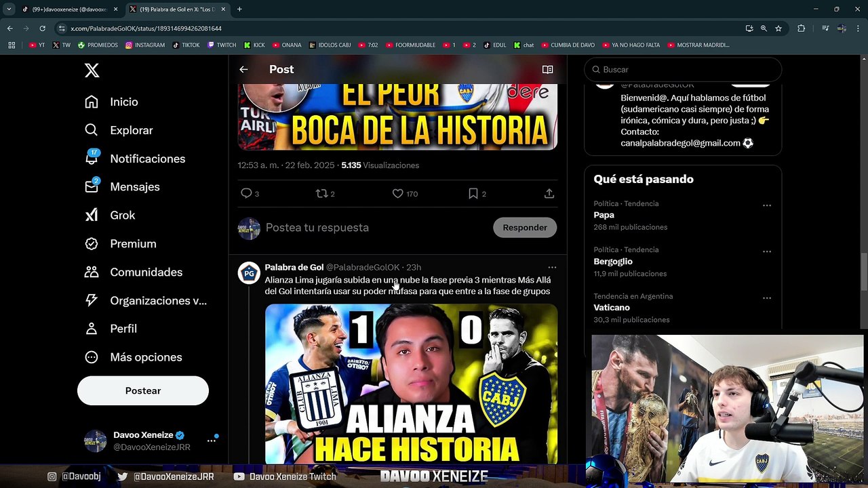Open the BOCA DE LA HISTORIA image

pyautogui.click(x=397, y=117)
